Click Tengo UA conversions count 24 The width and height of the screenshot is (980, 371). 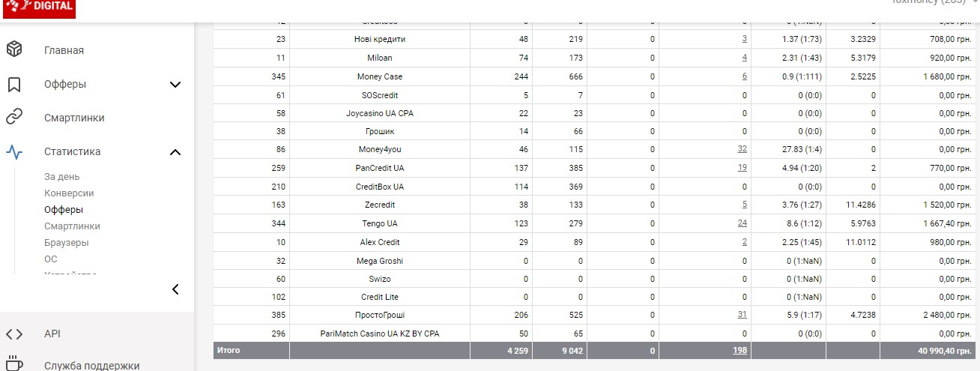742,223
